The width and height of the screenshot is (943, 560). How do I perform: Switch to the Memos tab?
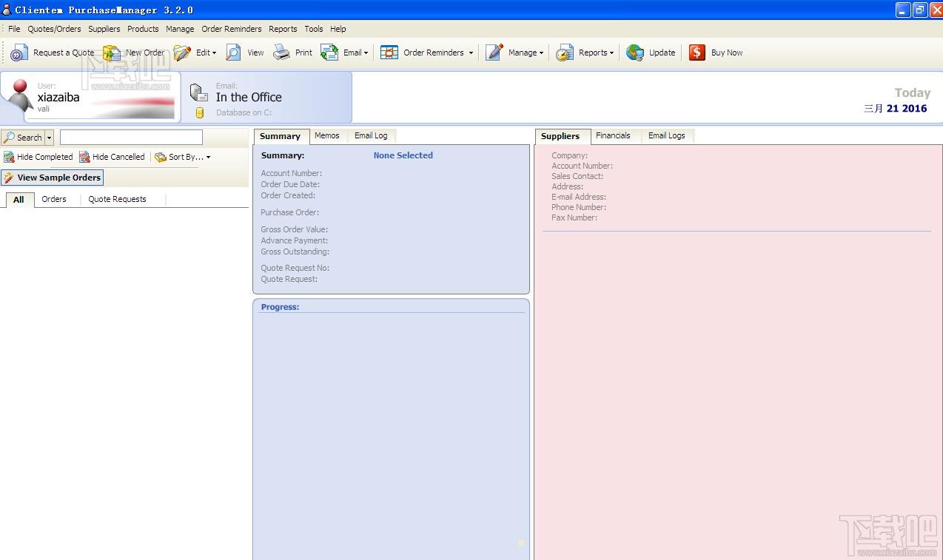(x=327, y=135)
